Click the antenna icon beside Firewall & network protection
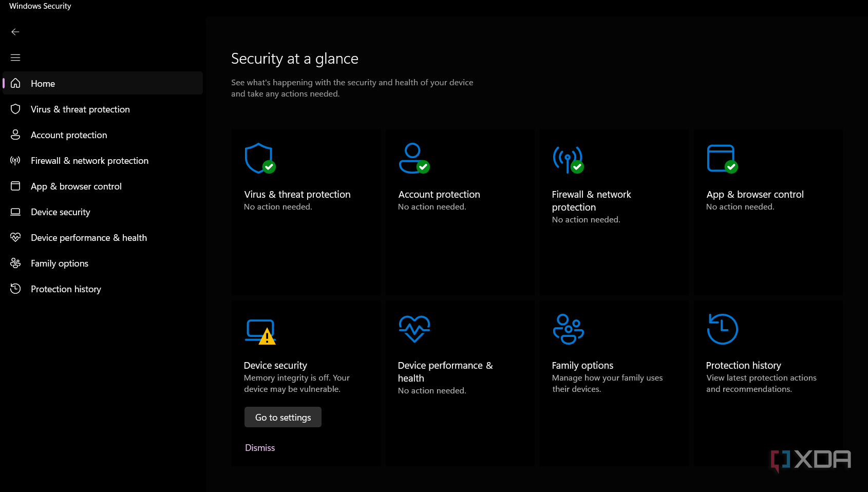Image resolution: width=868 pixels, height=492 pixels. coord(15,160)
